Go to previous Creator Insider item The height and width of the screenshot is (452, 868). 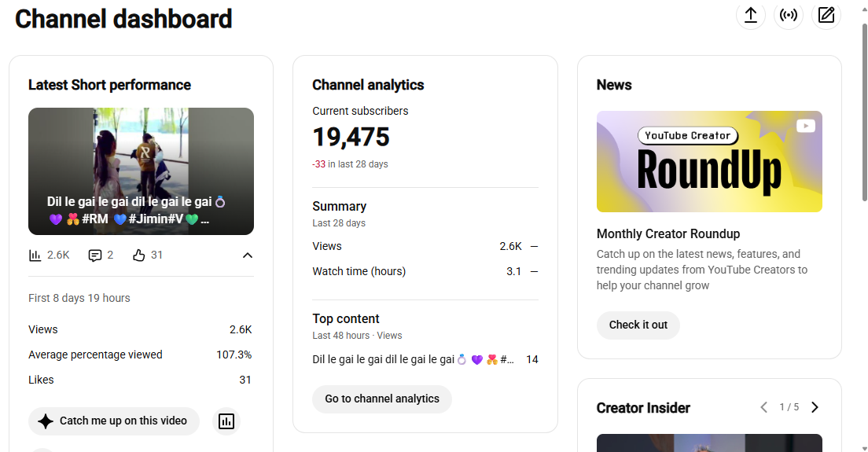764,407
